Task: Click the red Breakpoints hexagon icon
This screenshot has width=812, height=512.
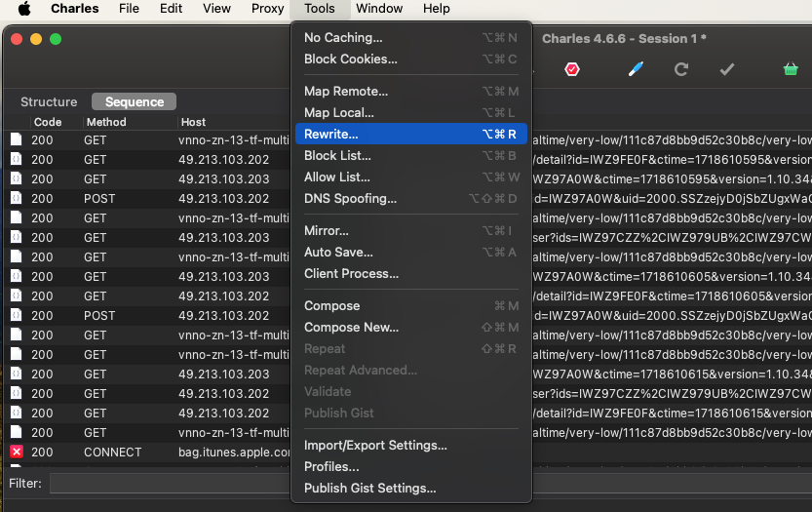Action: coord(572,69)
